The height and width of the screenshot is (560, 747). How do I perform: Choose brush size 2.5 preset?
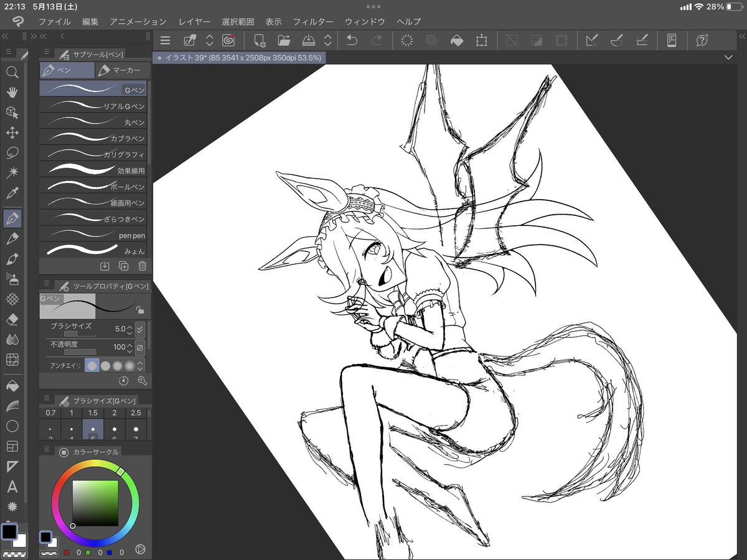136,413
